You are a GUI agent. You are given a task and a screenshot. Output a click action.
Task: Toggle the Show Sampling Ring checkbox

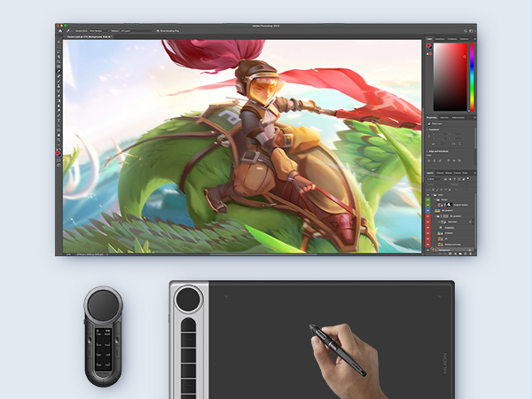tap(160, 30)
